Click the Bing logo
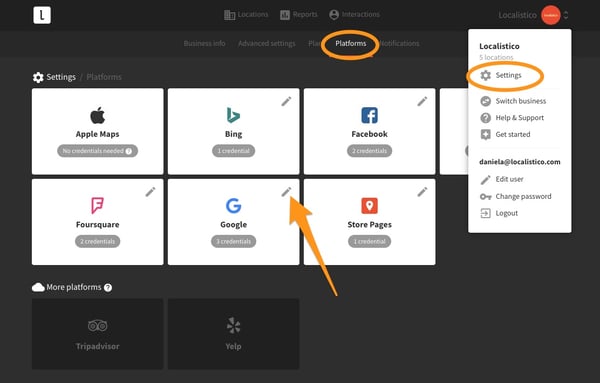Image resolution: width=600 pixels, height=383 pixels. click(233, 115)
